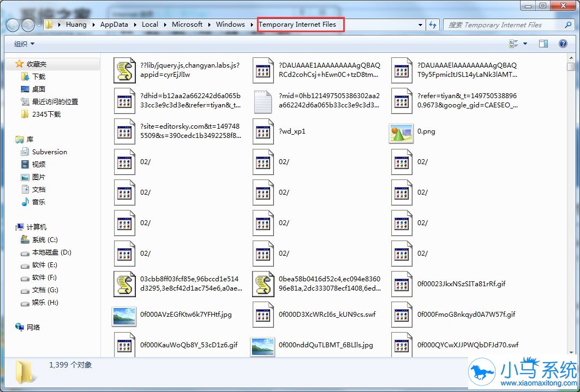Click the ?site=editorsky.com file icon
This screenshot has height=392, width=580.
point(124,131)
